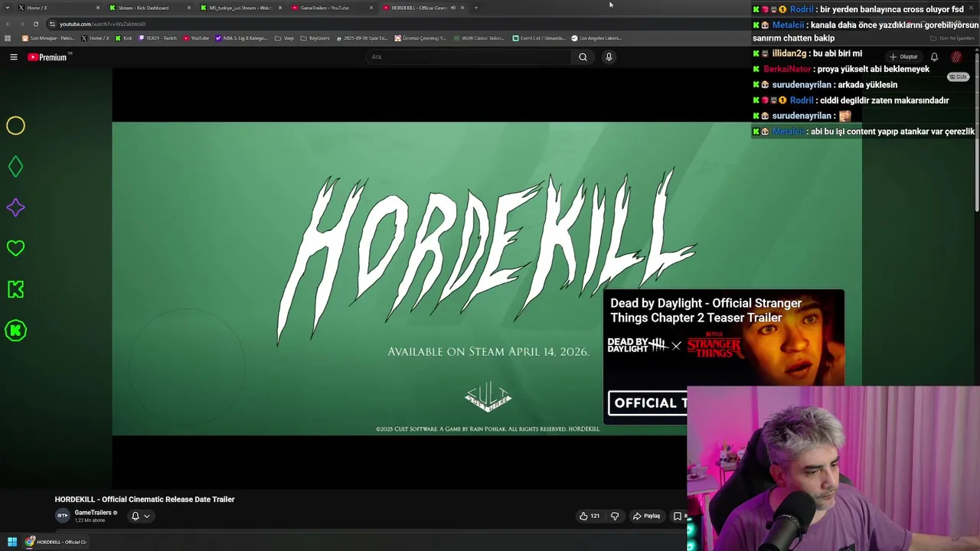The height and width of the screenshot is (551, 980).
Task: Open the YouTube hamburger guide menu
Action: click(14, 57)
